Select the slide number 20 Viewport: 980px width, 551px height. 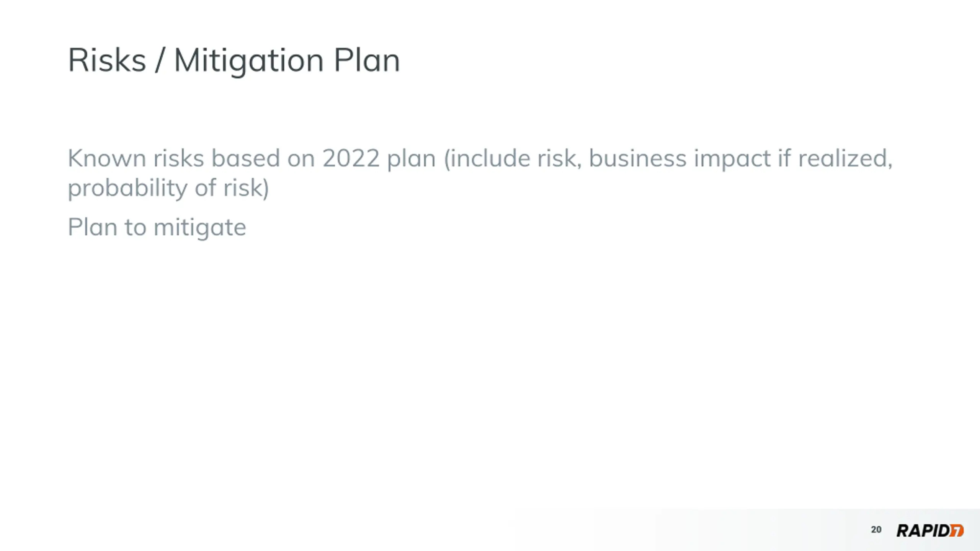click(x=876, y=530)
